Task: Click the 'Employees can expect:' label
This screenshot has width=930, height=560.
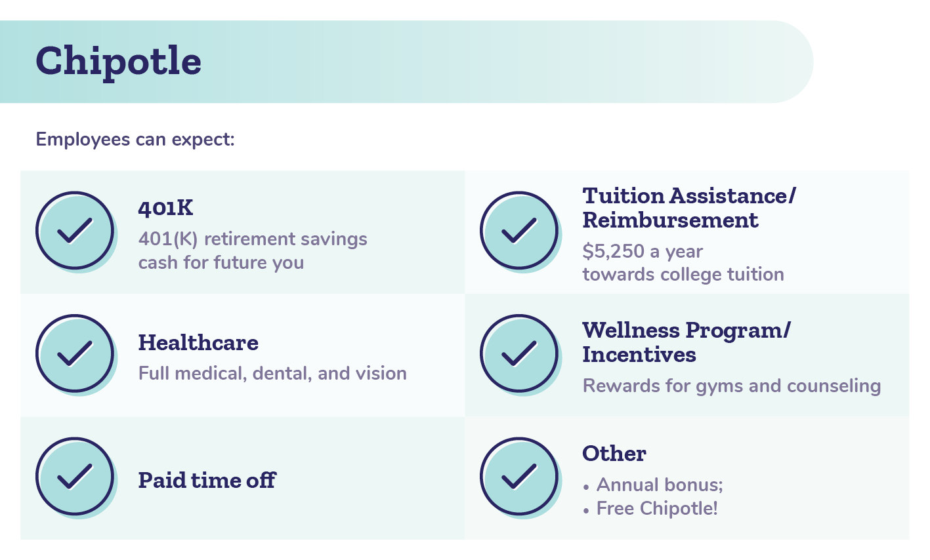Action: 135,140
